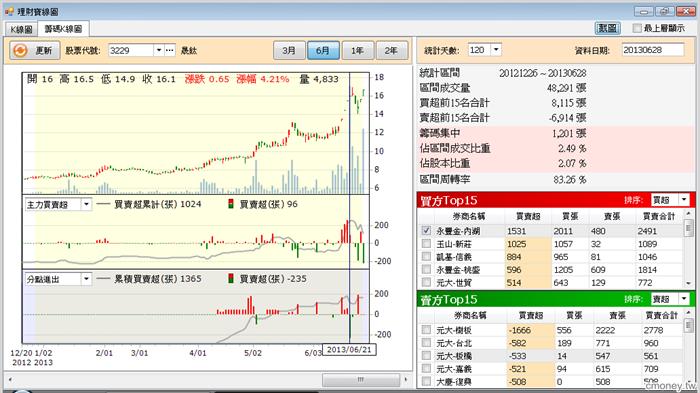The width and height of the screenshot is (700, 393).
Task: Tick the 玉山-新莊 broker checkbox
Action: pos(426,243)
